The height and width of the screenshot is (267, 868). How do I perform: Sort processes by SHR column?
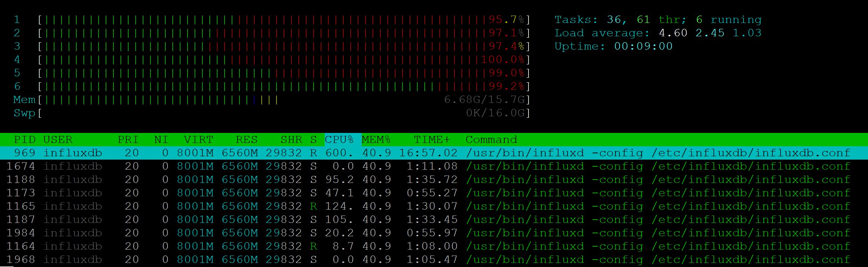[x=291, y=140]
